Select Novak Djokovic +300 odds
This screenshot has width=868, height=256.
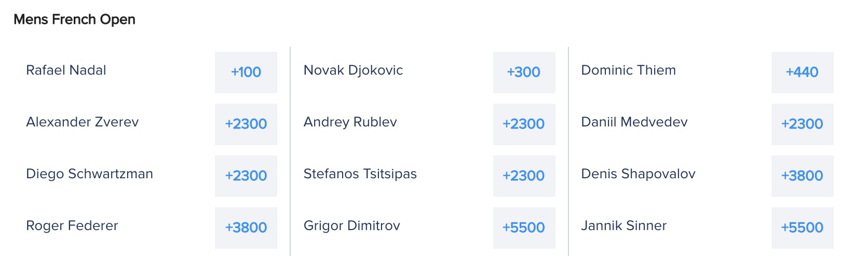click(524, 73)
